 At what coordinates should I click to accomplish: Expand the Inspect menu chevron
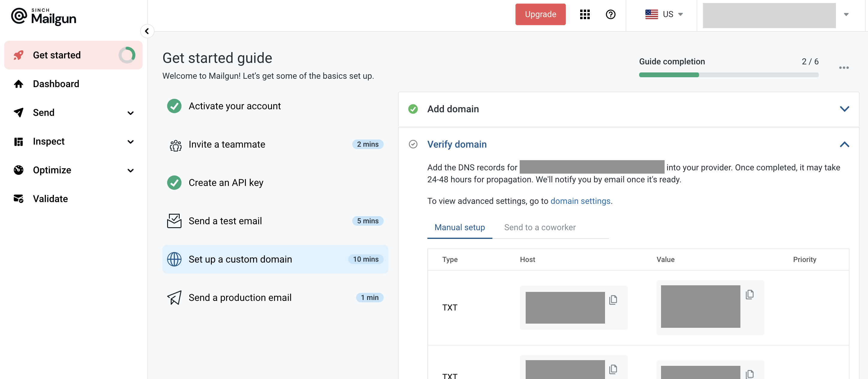pyautogui.click(x=130, y=142)
